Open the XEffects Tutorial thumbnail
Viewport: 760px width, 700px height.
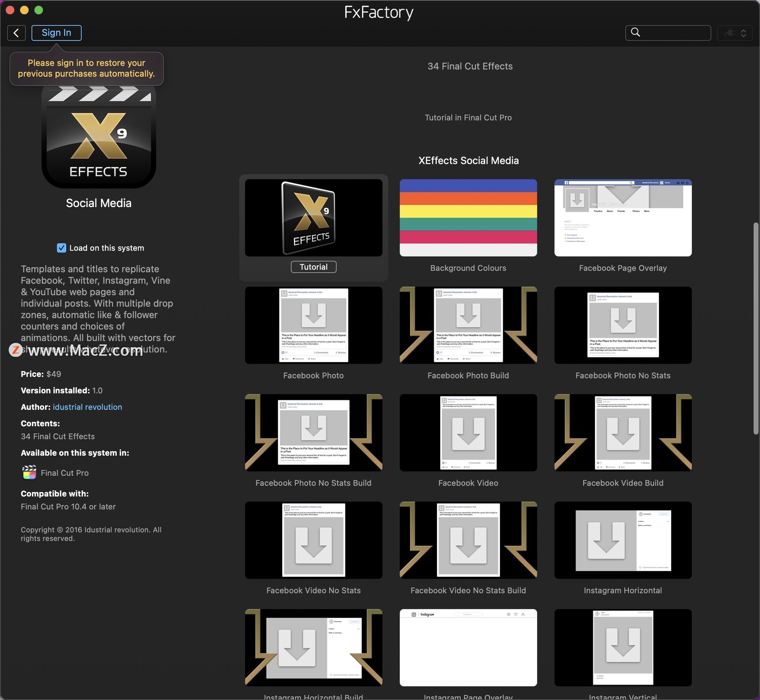click(313, 218)
